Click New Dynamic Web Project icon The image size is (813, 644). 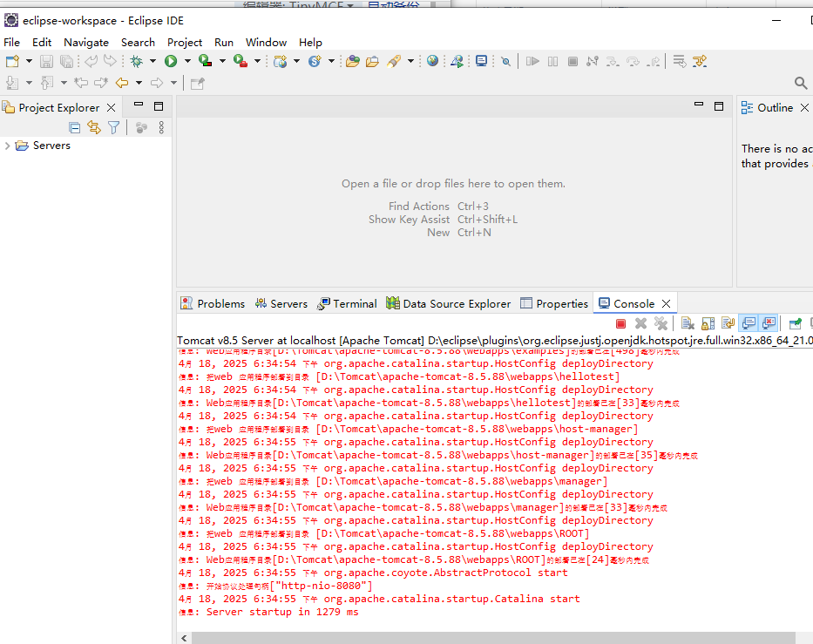tap(280, 61)
